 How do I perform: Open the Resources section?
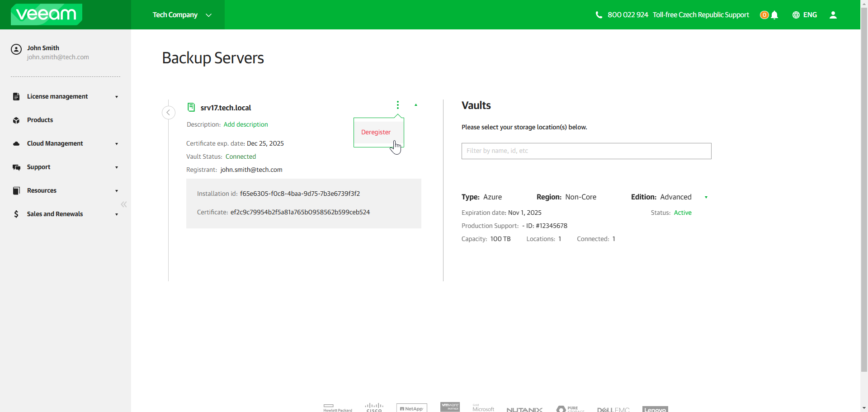[x=42, y=190]
